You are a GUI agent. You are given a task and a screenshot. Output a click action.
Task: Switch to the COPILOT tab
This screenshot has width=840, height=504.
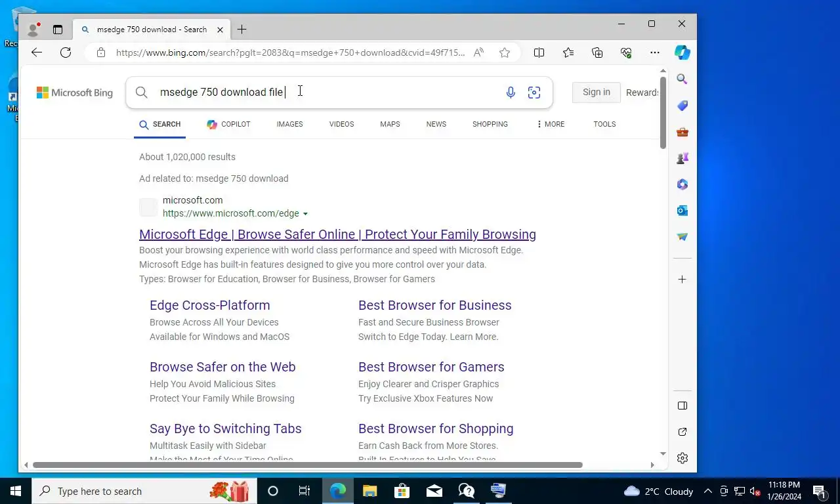coord(228,124)
